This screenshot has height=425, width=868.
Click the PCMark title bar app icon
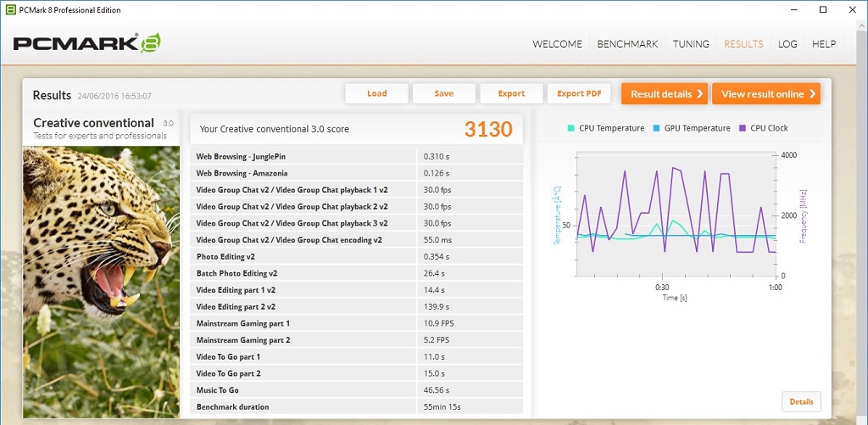point(10,10)
